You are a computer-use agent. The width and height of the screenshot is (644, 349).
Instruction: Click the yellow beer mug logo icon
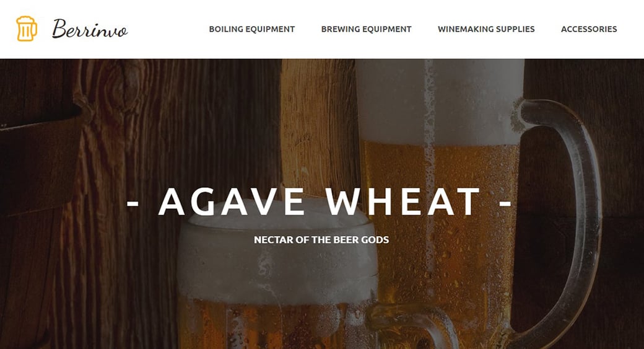(27, 29)
